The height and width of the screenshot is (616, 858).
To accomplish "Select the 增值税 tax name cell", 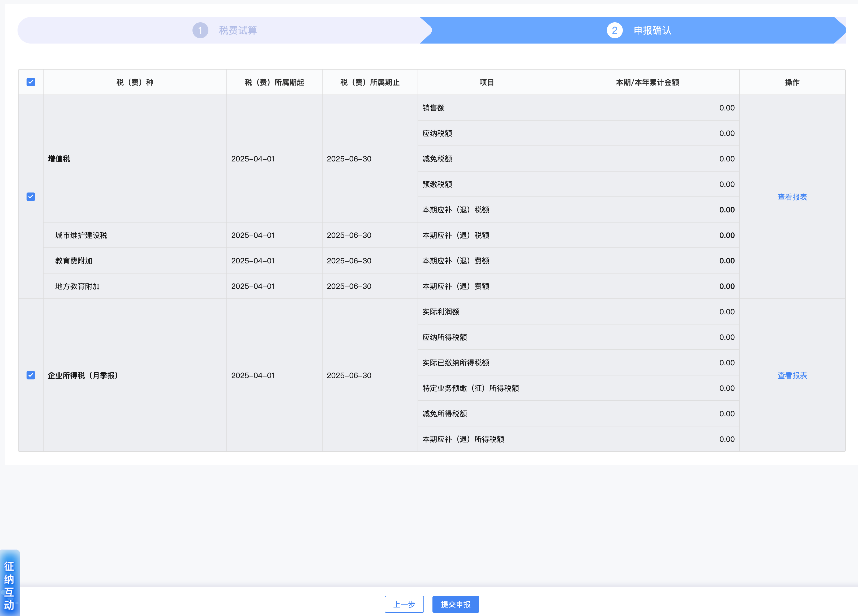I will tap(135, 159).
